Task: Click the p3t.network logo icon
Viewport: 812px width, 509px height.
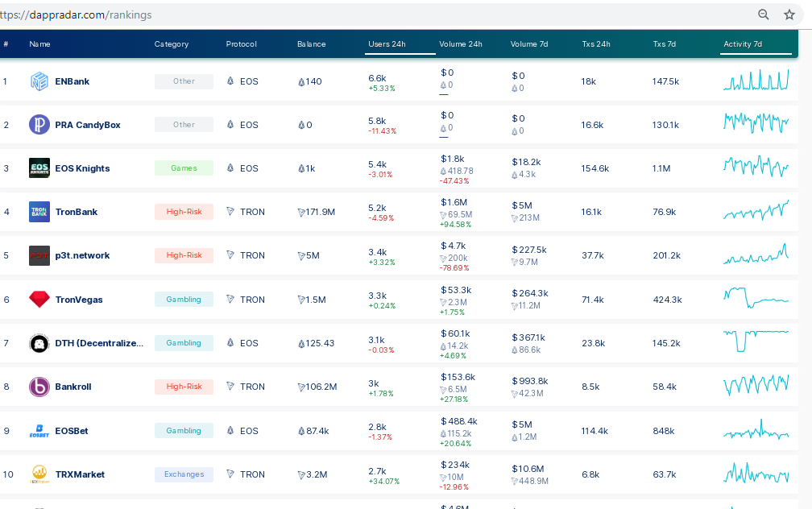Action: (x=39, y=255)
